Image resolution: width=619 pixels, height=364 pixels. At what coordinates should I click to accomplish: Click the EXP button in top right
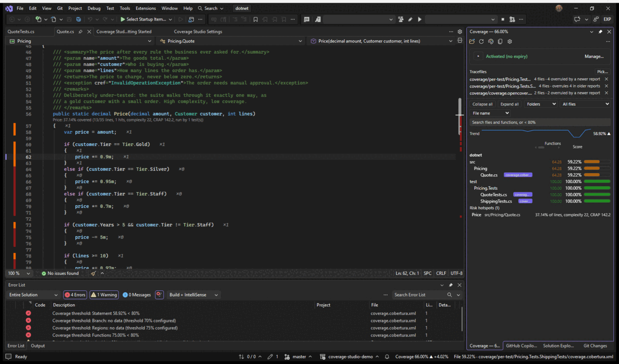point(607,20)
